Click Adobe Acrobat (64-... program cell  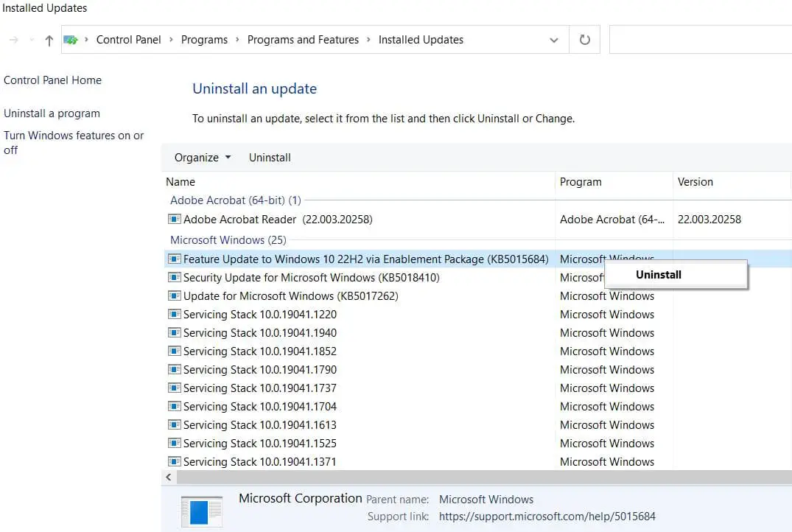coord(612,220)
